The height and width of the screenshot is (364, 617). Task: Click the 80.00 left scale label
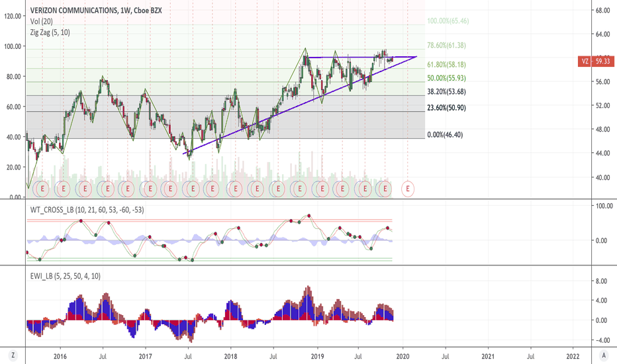pos(14,77)
